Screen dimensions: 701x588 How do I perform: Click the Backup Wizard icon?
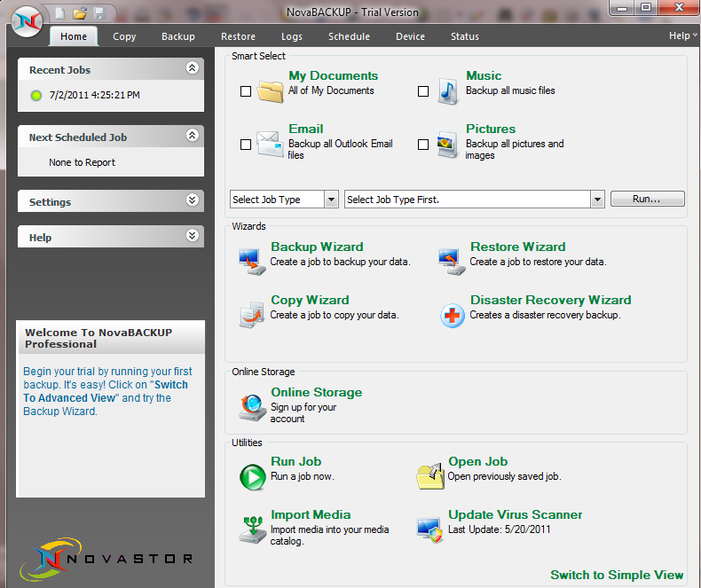(x=251, y=260)
